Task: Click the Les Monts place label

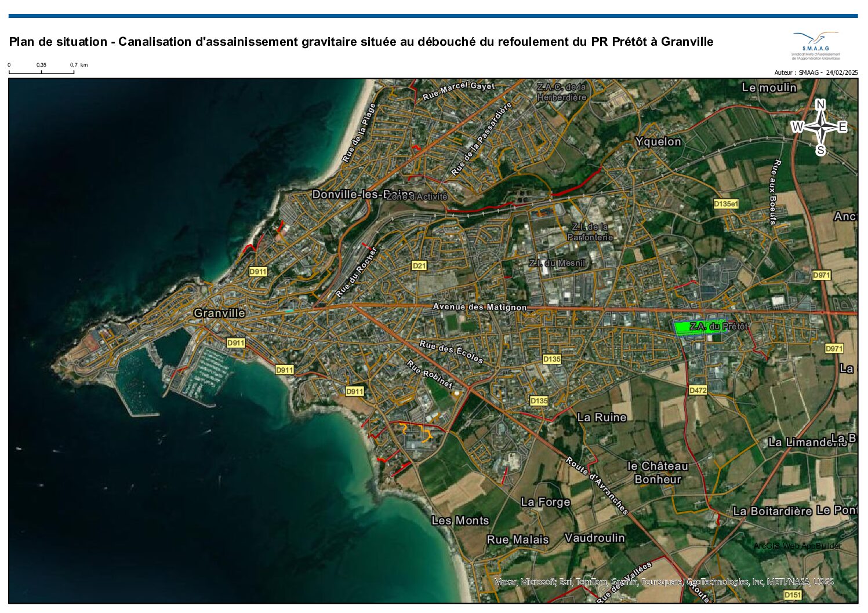Action: (460, 520)
